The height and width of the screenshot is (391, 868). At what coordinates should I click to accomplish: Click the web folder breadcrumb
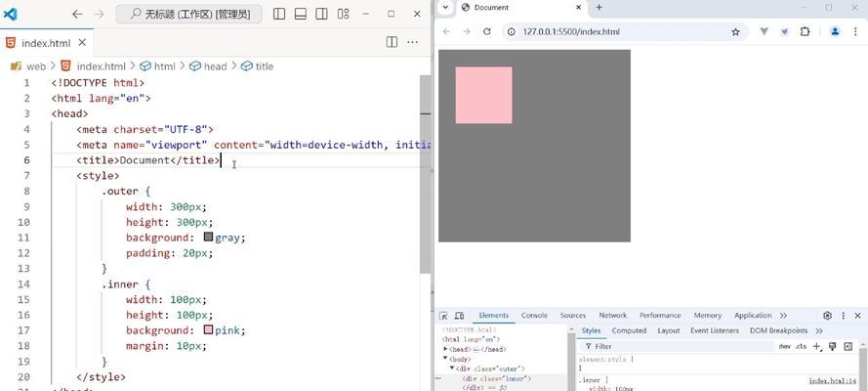tap(36, 66)
